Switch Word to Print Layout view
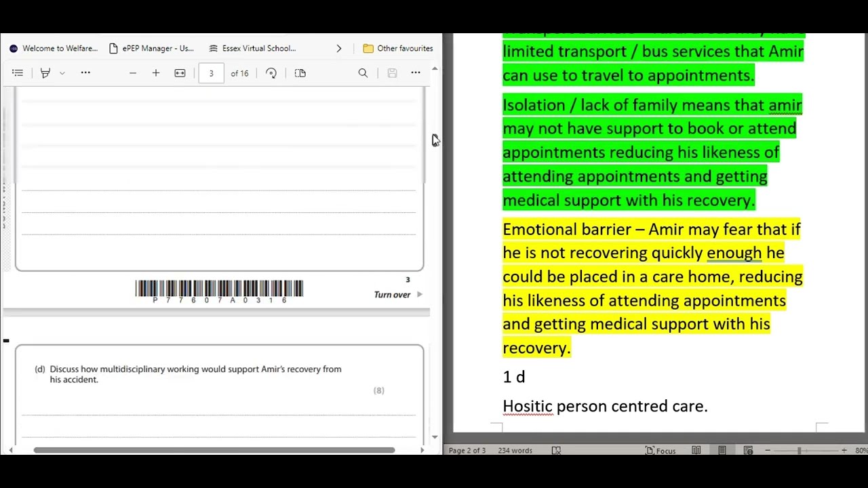Screen dimensions: 868x488 [722, 451]
